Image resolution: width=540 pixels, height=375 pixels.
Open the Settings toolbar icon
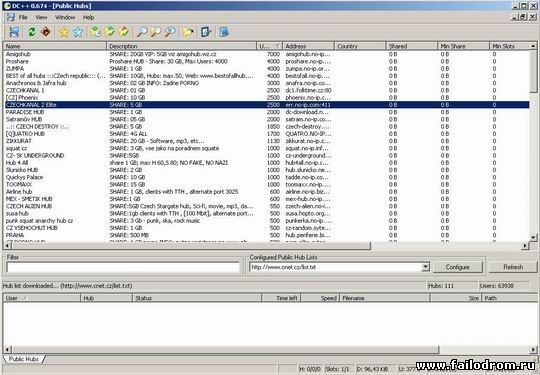206,32
